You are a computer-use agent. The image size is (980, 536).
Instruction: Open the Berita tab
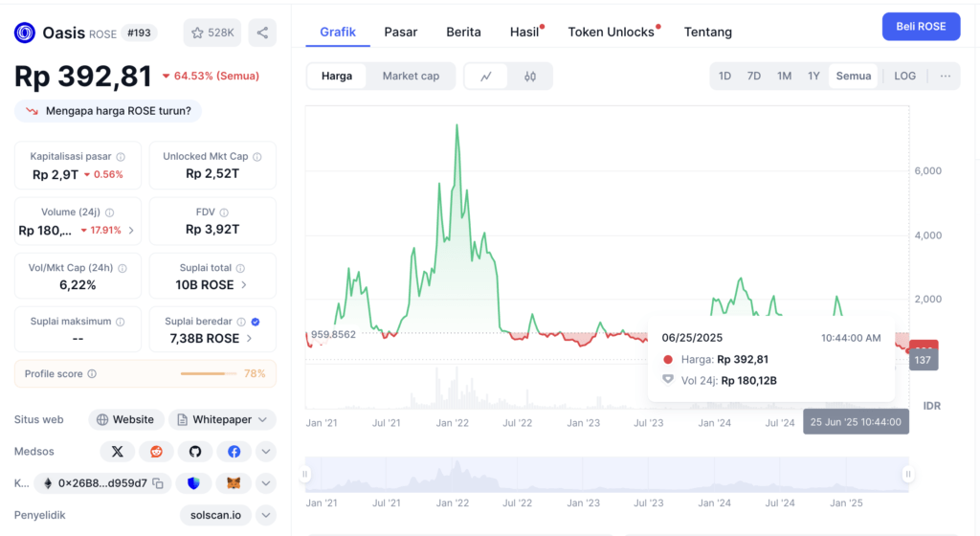point(464,32)
